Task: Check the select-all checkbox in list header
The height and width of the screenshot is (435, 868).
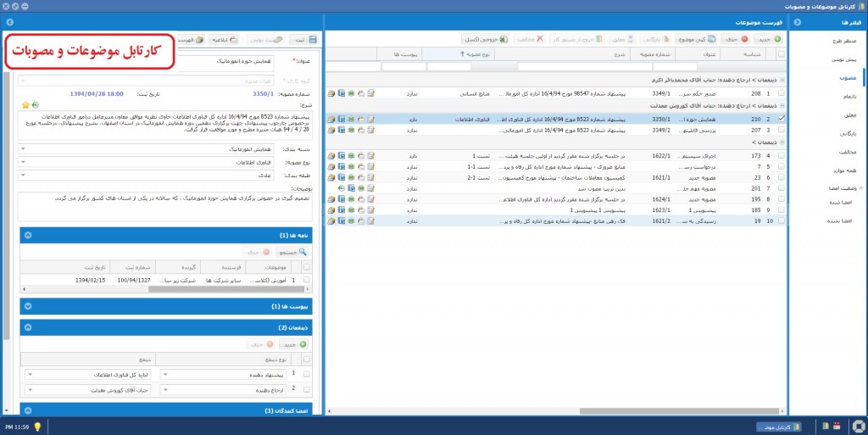Action: click(x=782, y=54)
